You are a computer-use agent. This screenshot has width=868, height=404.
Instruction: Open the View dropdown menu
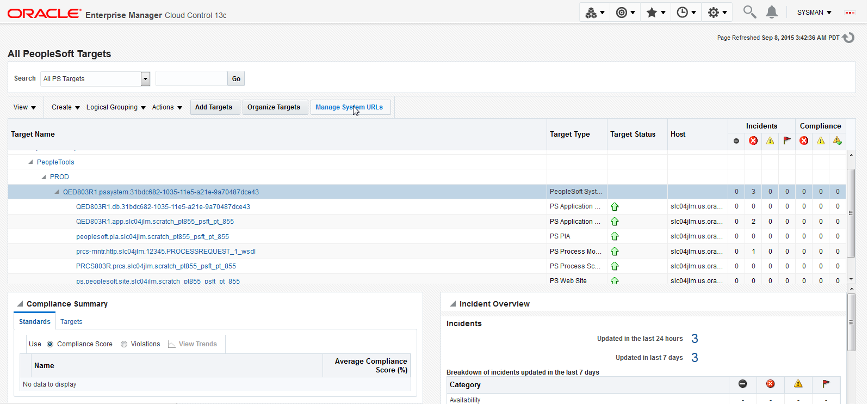[25, 107]
